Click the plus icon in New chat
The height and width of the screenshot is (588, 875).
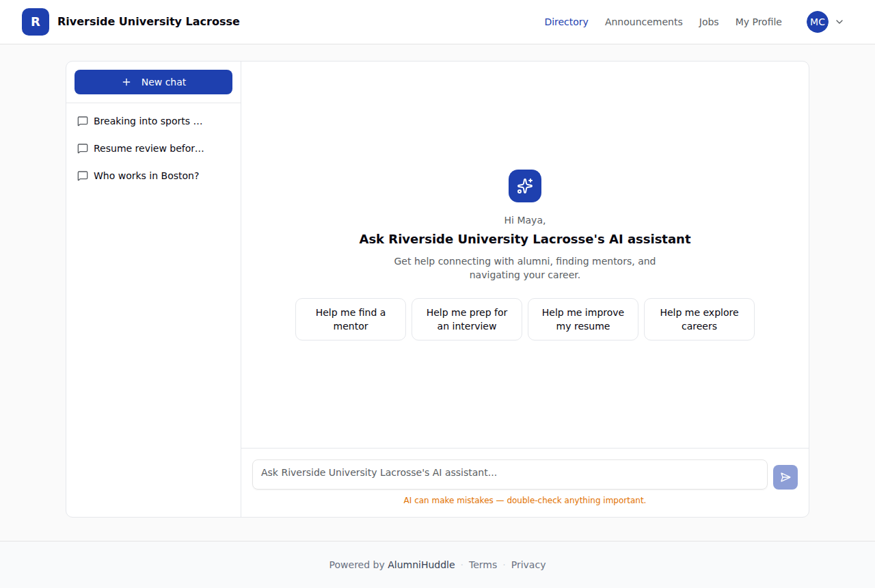(x=126, y=82)
